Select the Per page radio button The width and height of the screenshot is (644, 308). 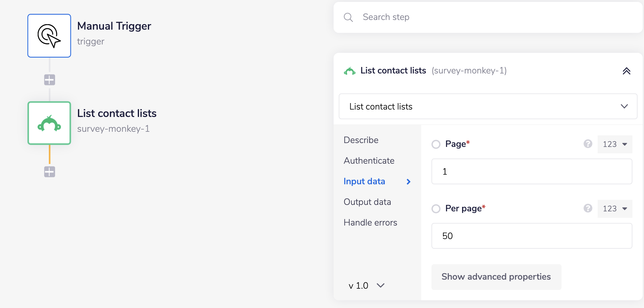pyautogui.click(x=436, y=209)
